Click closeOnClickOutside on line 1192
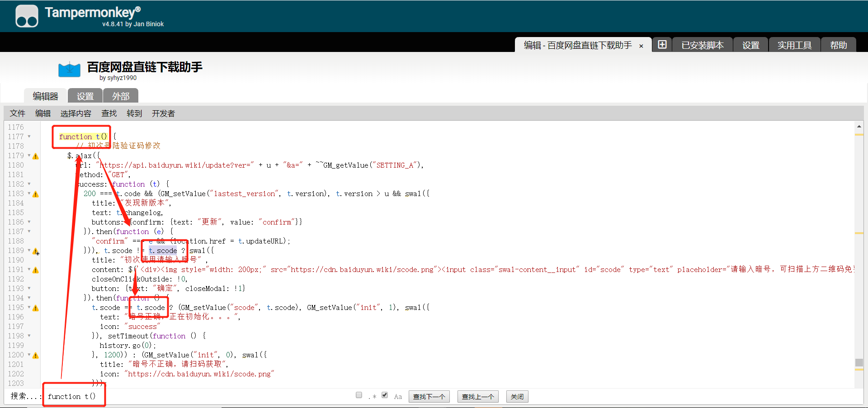This screenshot has width=868, height=408. (x=132, y=279)
